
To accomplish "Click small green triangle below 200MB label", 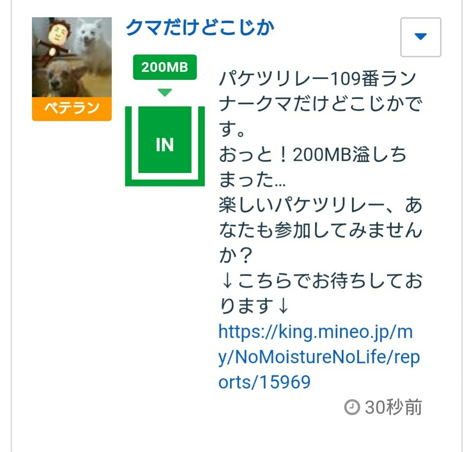I will (165, 92).
